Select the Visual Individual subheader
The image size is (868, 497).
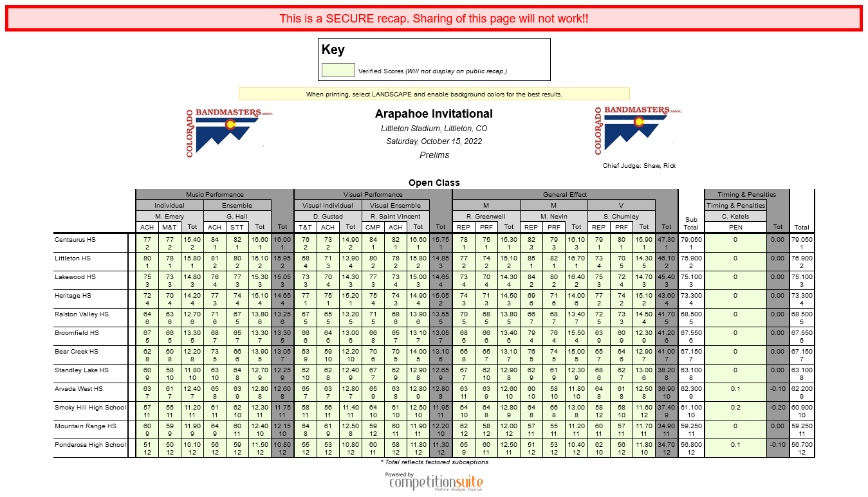(x=328, y=206)
